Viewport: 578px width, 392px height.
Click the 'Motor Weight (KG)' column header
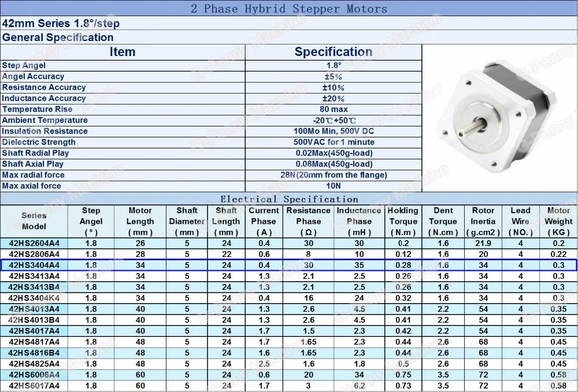click(x=558, y=221)
